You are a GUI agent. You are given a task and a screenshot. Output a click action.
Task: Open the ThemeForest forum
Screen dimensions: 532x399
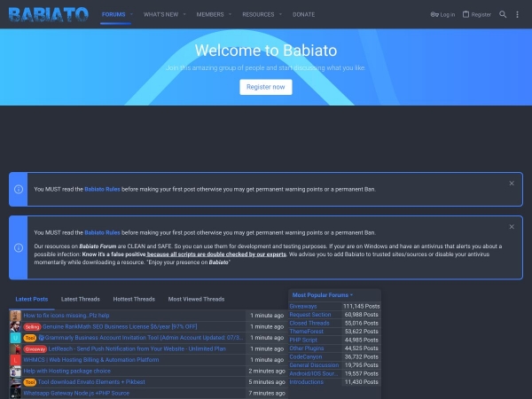[x=307, y=331]
